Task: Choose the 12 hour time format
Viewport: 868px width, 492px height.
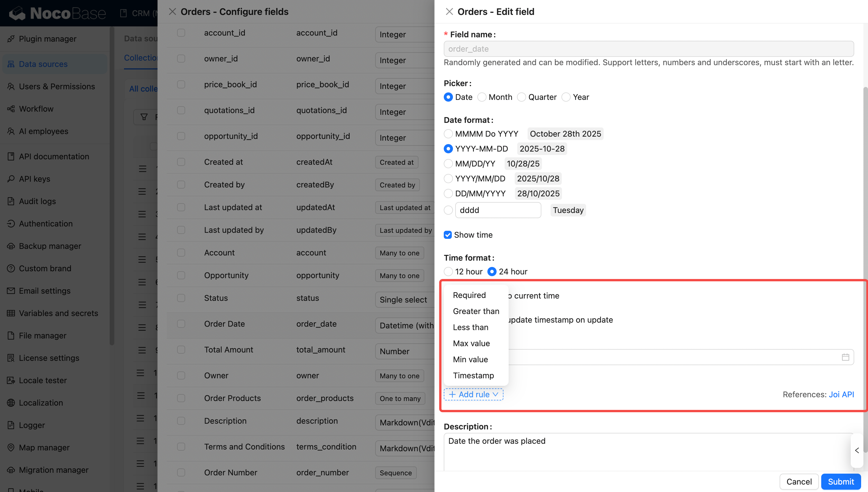Action: coord(448,272)
